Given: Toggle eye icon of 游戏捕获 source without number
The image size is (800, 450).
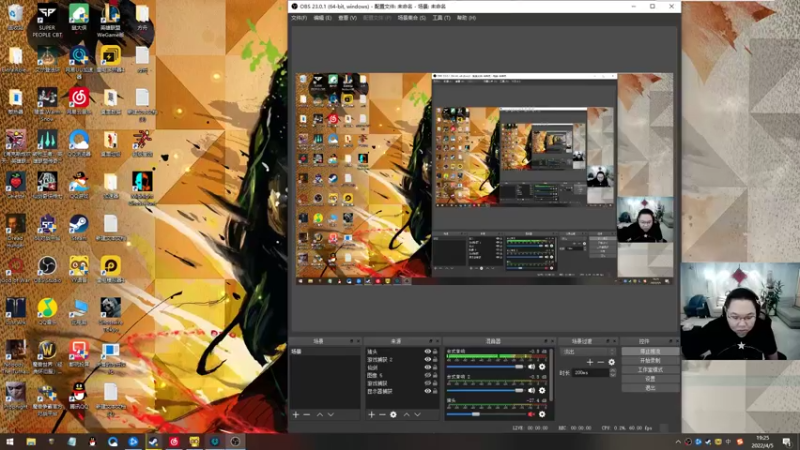Looking at the screenshot, I should (x=428, y=383).
